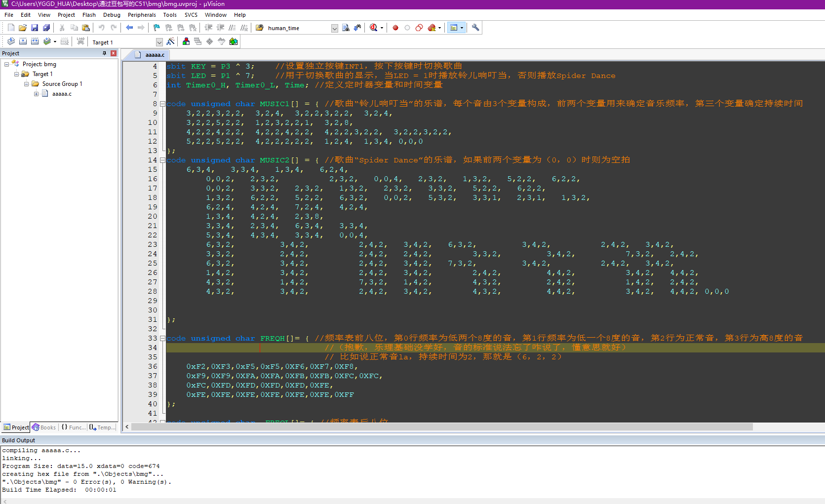The image size is (825, 504).
Task: Open the Target 1 selection dropdown
Action: pyautogui.click(x=159, y=42)
